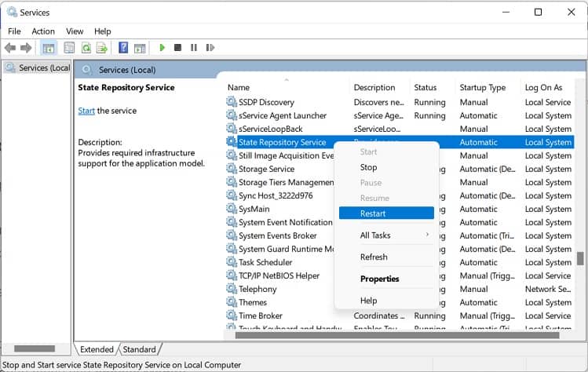This screenshot has width=588, height=372.
Task: Select the Sync Host_3222d976 service
Action: [x=276, y=195]
